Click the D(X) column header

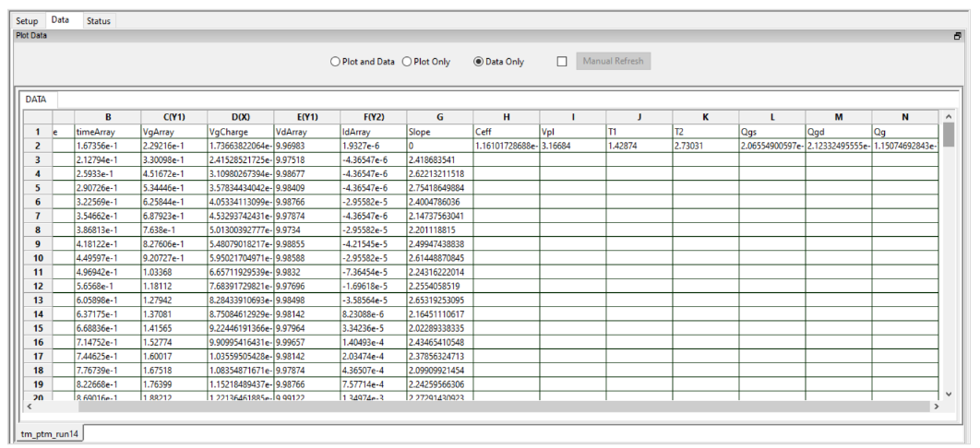(x=239, y=117)
